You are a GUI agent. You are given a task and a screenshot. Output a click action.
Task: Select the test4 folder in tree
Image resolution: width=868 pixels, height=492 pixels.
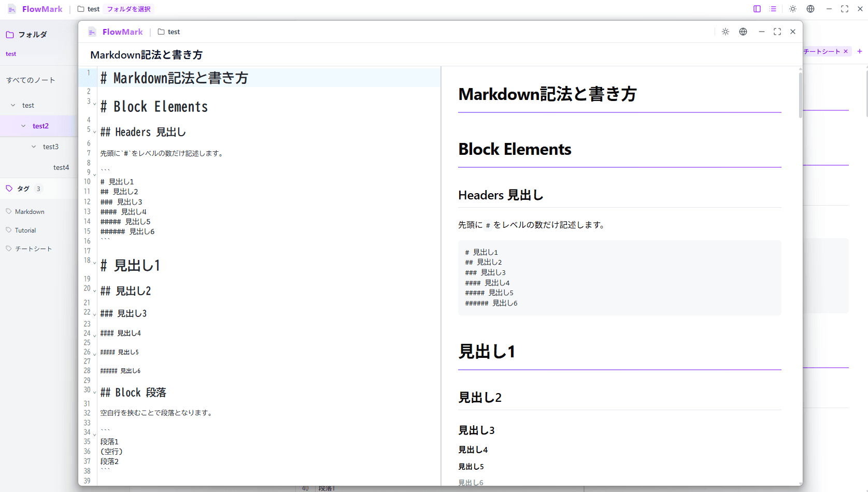(61, 167)
